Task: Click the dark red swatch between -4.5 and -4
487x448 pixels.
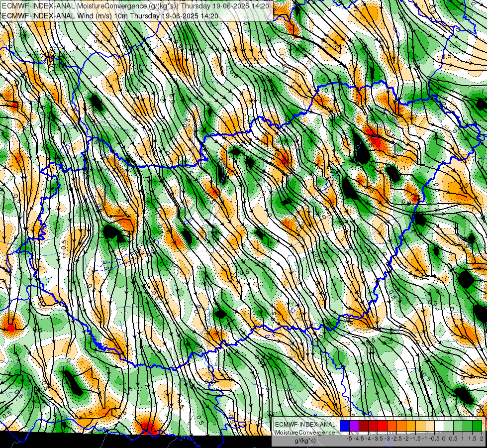Action: pyautogui.click(x=364, y=426)
